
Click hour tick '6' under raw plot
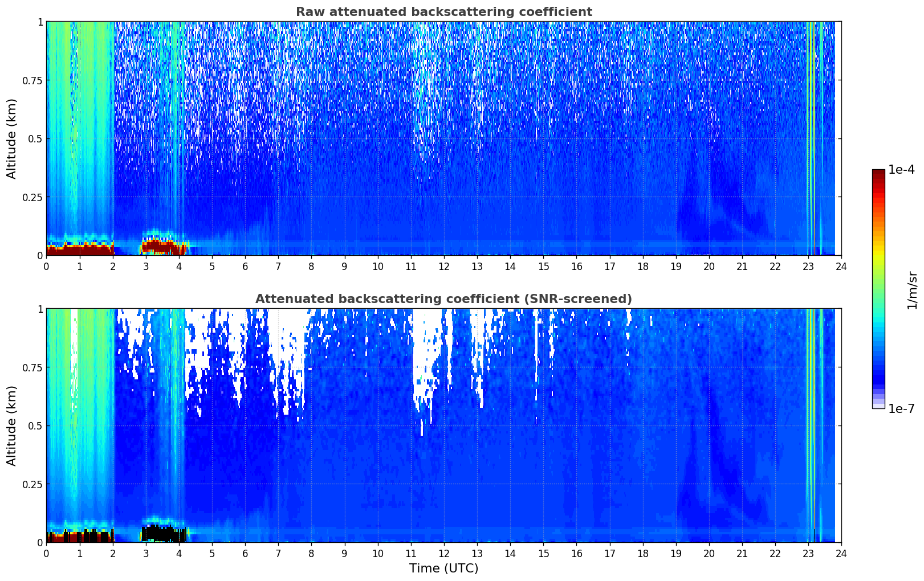coord(245,266)
